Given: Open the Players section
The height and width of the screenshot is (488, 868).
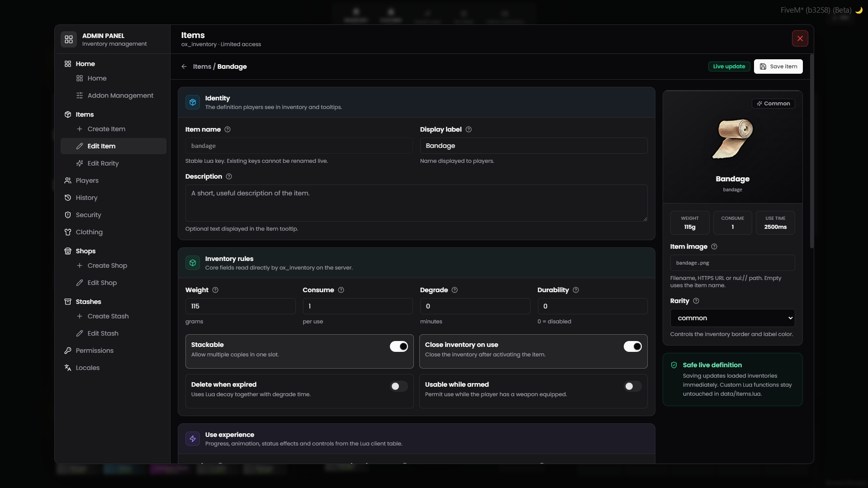Looking at the screenshot, I should (x=114, y=180).
